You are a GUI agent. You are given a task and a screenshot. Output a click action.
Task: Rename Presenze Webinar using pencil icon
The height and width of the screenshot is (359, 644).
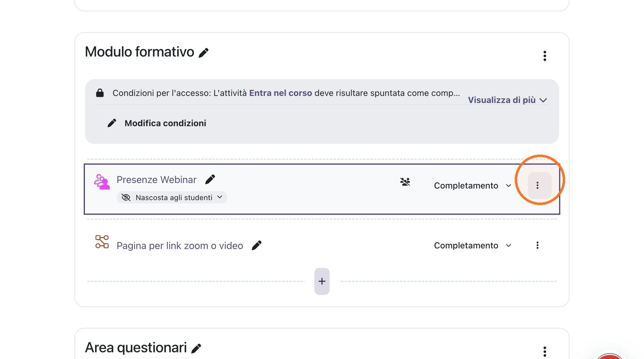210,179
